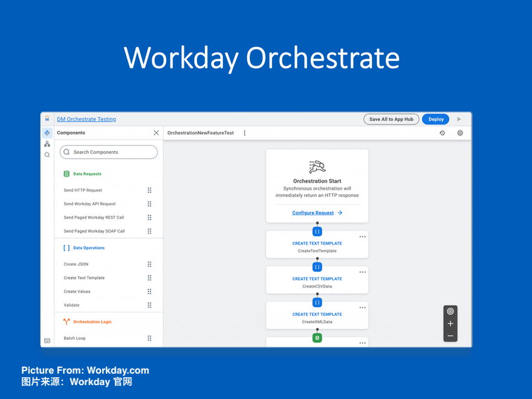Image resolution: width=532 pixels, height=399 pixels.
Task: Open the DM Orchestrate Testing link
Action: point(86,119)
